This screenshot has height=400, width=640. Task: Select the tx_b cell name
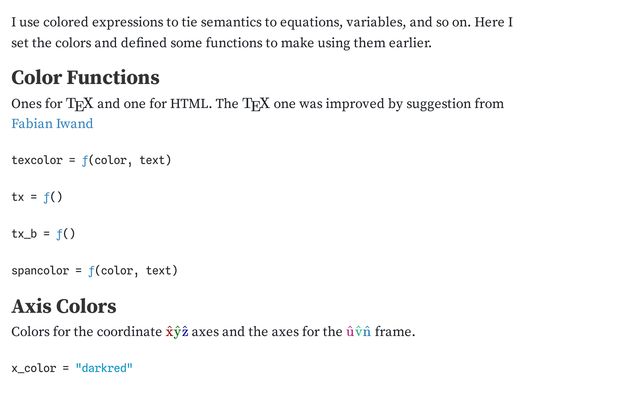[x=24, y=234]
